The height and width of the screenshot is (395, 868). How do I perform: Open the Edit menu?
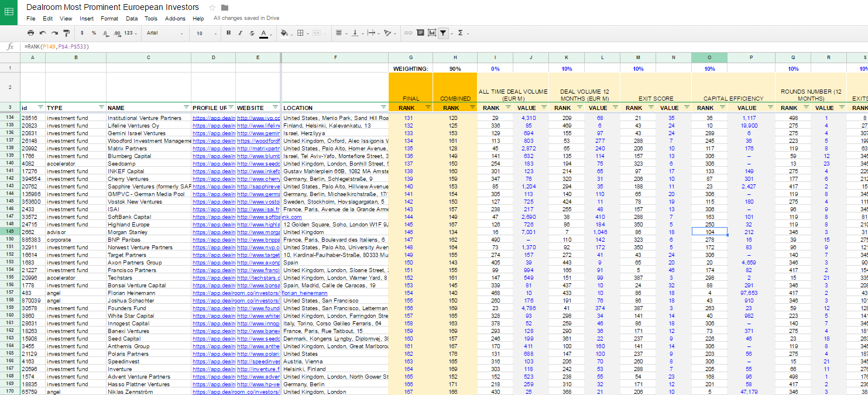click(x=47, y=18)
